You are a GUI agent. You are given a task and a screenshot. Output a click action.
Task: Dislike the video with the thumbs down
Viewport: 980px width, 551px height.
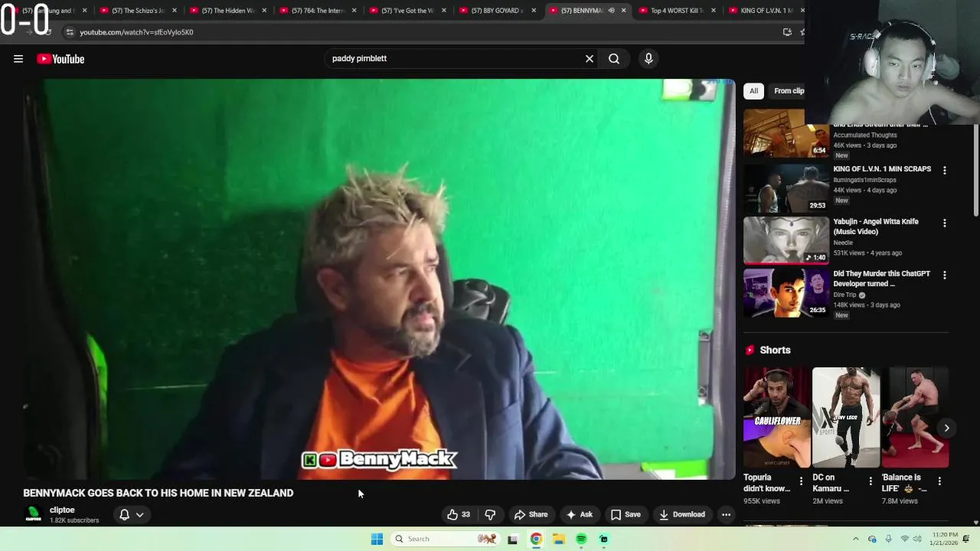(x=490, y=514)
